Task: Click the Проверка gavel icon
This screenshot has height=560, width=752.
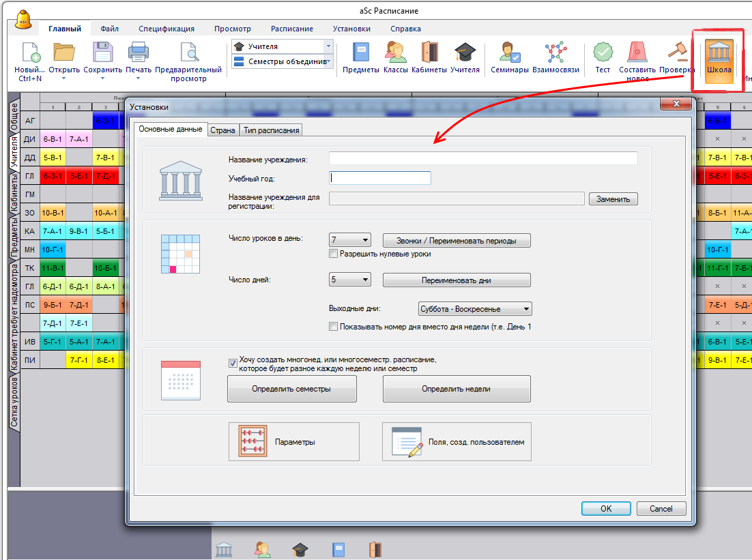Action: click(676, 53)
